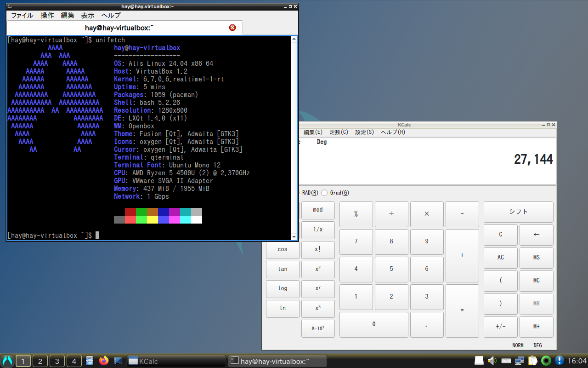
Task: Open the ヘルプ(H) menu in KCalc
Action: point(393,132)
